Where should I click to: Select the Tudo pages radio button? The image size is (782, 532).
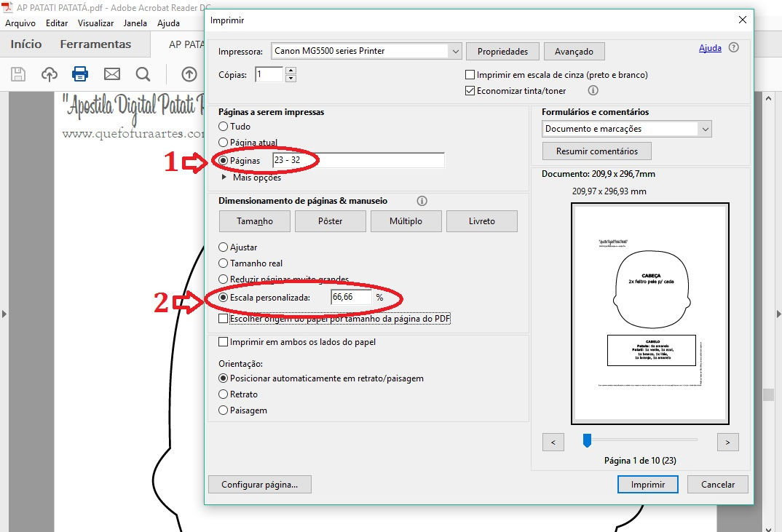tap(224, 127)
